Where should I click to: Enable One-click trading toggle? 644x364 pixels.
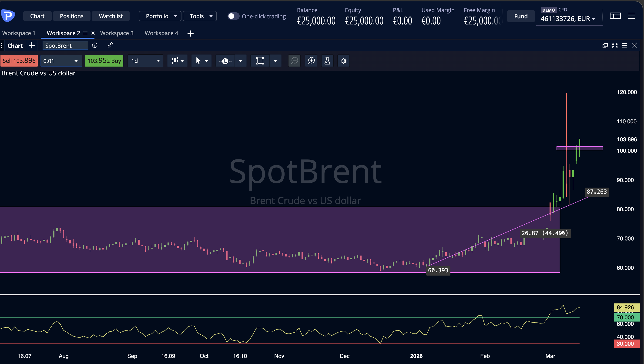[233, 16]
